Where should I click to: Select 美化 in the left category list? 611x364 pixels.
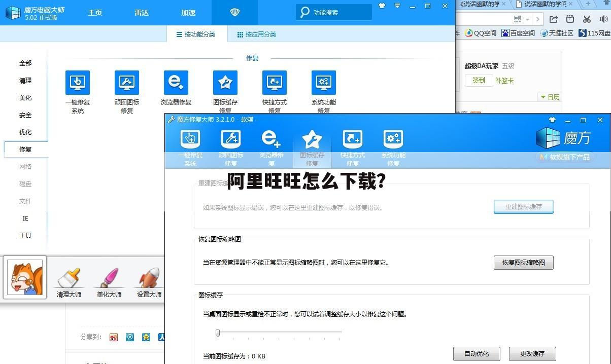25,98
